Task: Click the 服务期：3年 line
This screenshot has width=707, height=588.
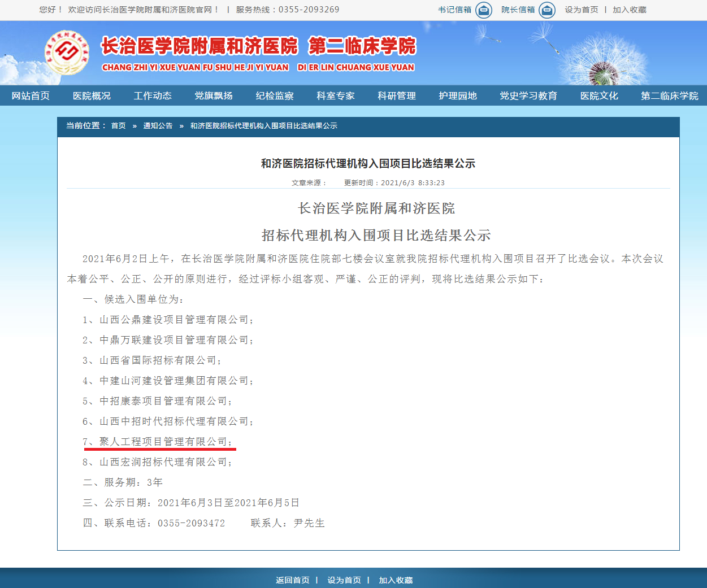Action: [x=123, y=482]
